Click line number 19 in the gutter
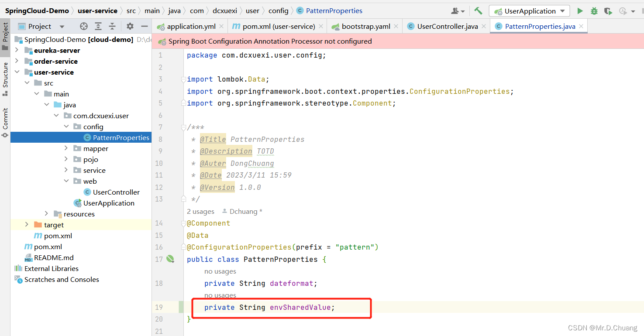This screenshot has width=644, height=336. [x=158, y=307]
